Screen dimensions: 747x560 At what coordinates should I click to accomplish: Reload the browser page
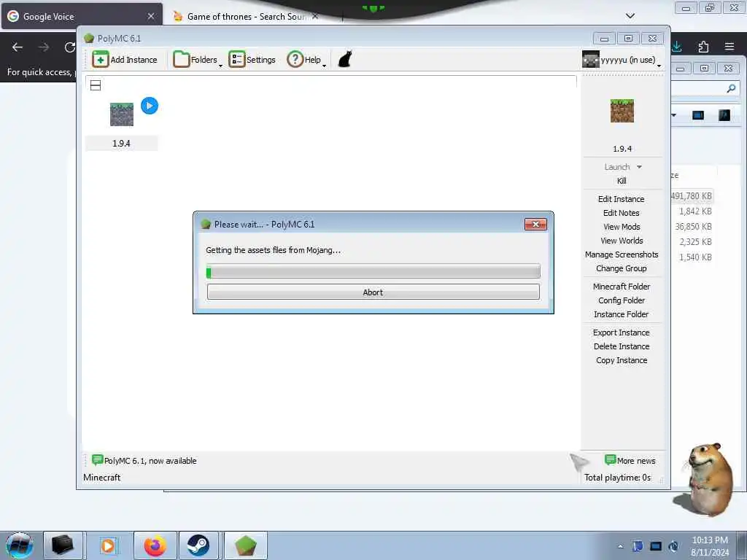70,47
